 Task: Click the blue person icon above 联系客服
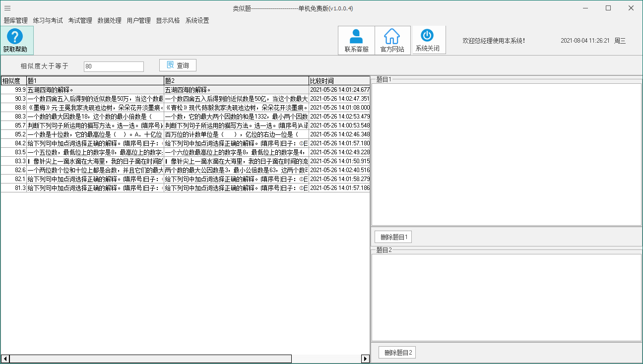point(356,35)
